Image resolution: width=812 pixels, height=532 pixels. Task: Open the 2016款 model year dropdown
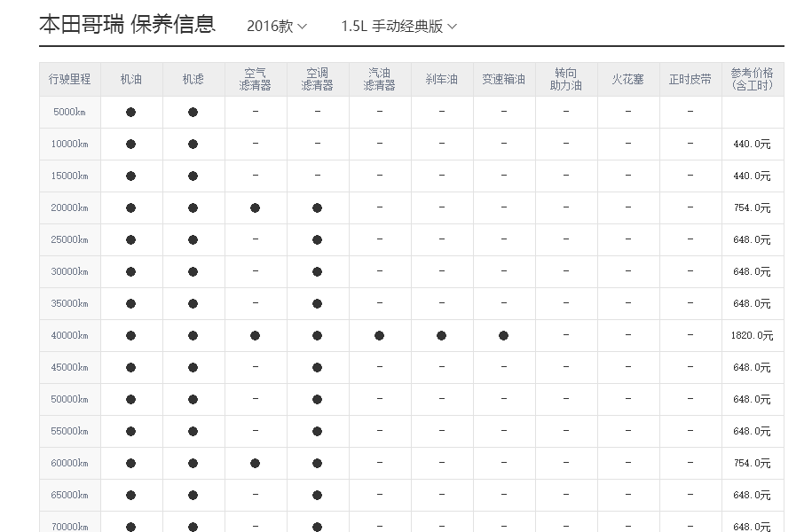276,26
